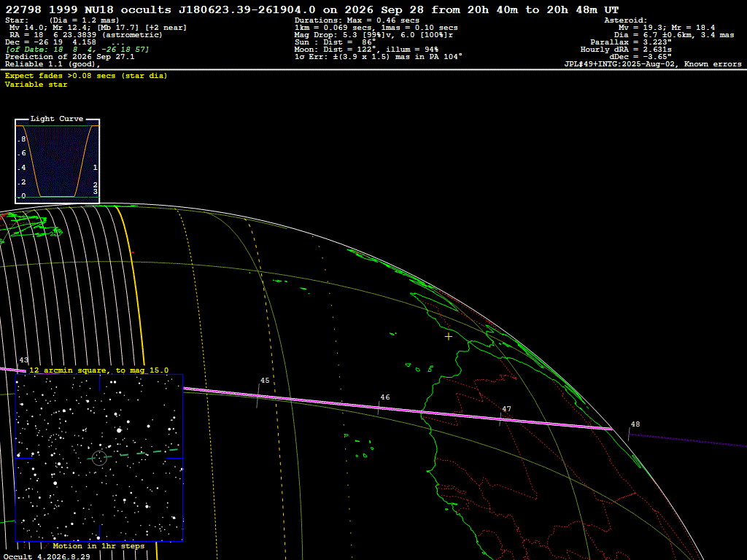The width and height of the screenshot is (747, 560).
Task: Click the Occult version label
Action: (47, 556)
